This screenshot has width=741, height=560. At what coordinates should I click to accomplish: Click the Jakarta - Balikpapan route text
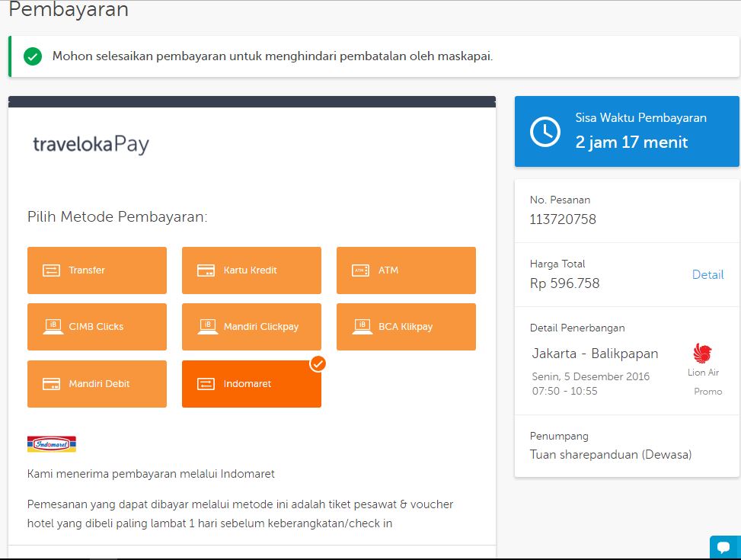pos(595,354)
